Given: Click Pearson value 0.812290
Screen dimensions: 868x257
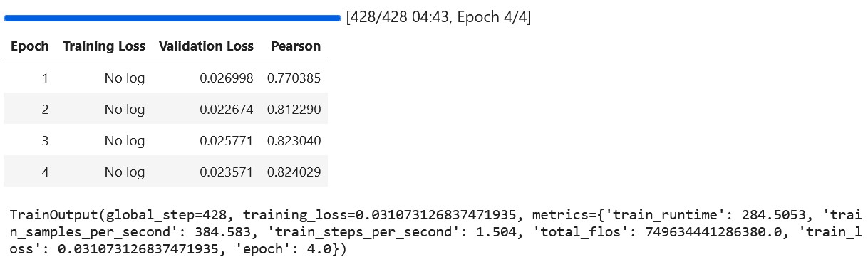Looking at the screenshot, I should tap(294, 110).
